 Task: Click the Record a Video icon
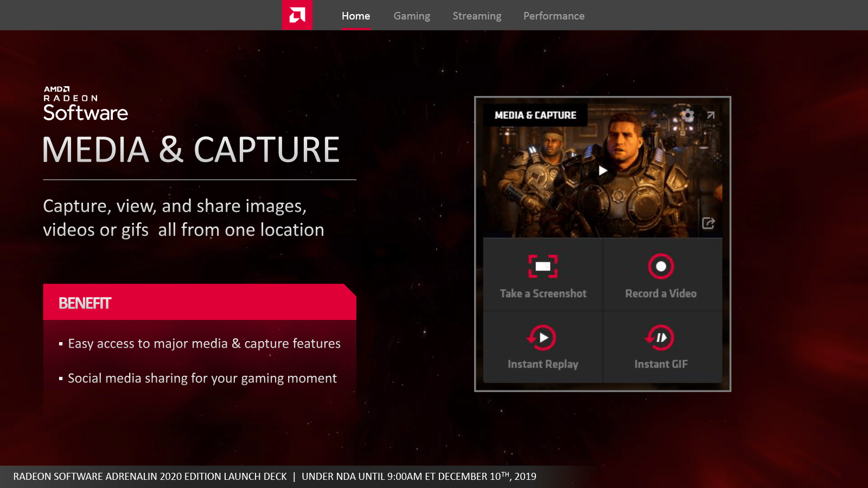[661, 266]
